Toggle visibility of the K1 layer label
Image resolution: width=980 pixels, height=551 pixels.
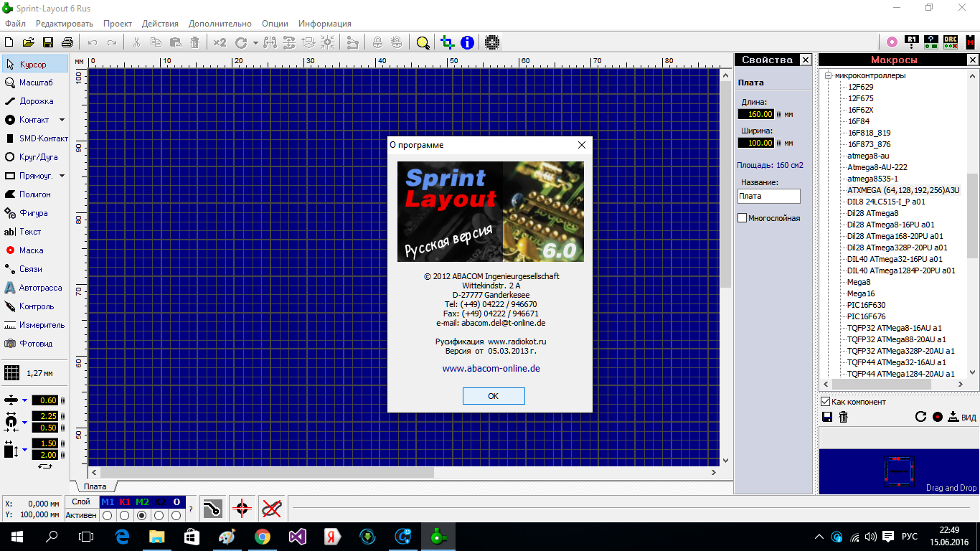[x=125, y=502]
